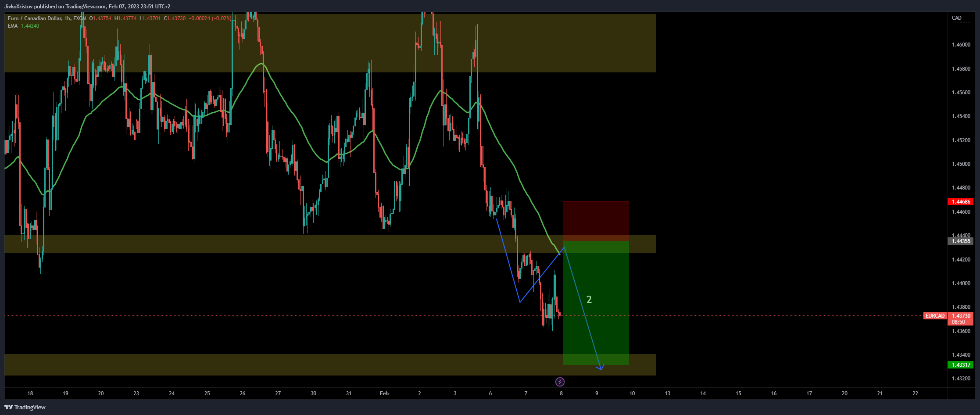Click the high value H1.43774

click(x=125, y=18)
